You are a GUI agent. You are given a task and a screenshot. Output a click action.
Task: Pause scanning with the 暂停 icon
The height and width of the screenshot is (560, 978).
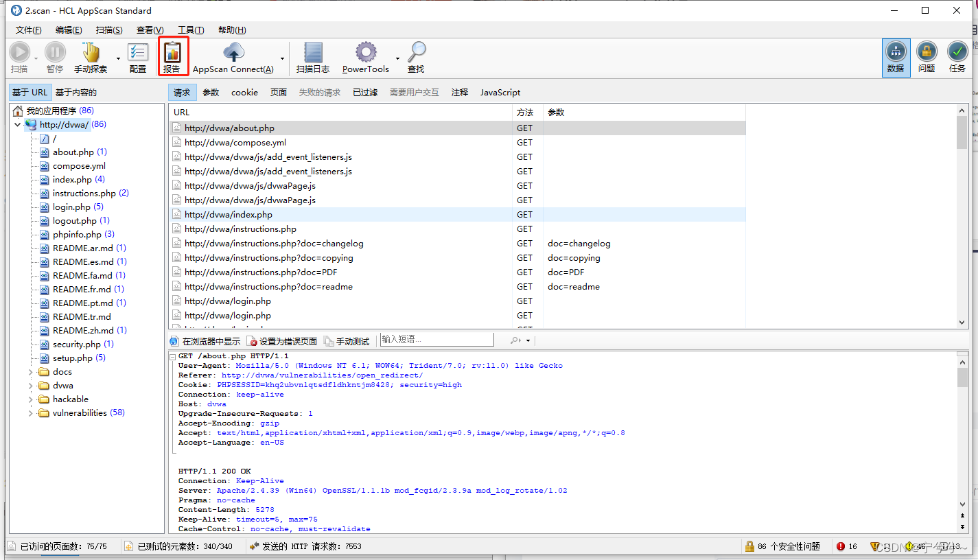coord(55,58)
